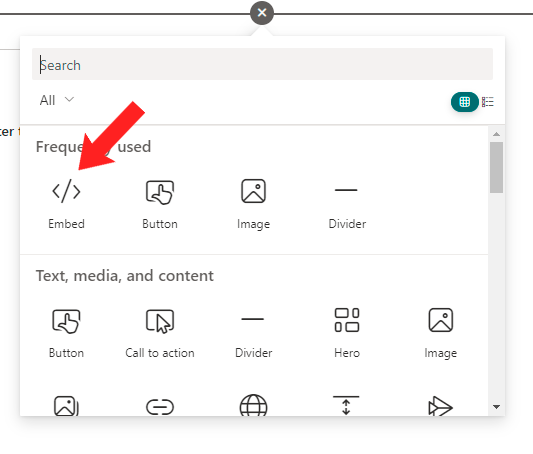Close the web part picker
This screenshot has height=454, width=533.
pos(262,13)
